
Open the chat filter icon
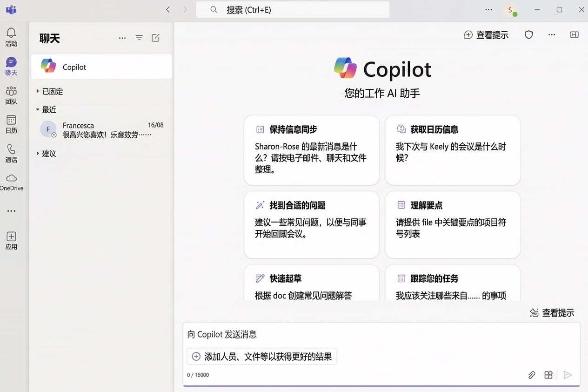[x=139, y=38]
